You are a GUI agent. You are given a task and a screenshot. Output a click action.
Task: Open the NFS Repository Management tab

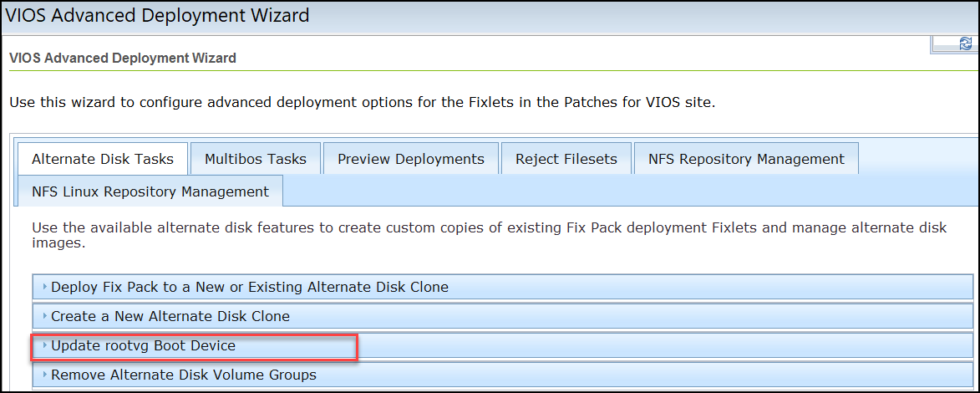[x=746, y=159]
